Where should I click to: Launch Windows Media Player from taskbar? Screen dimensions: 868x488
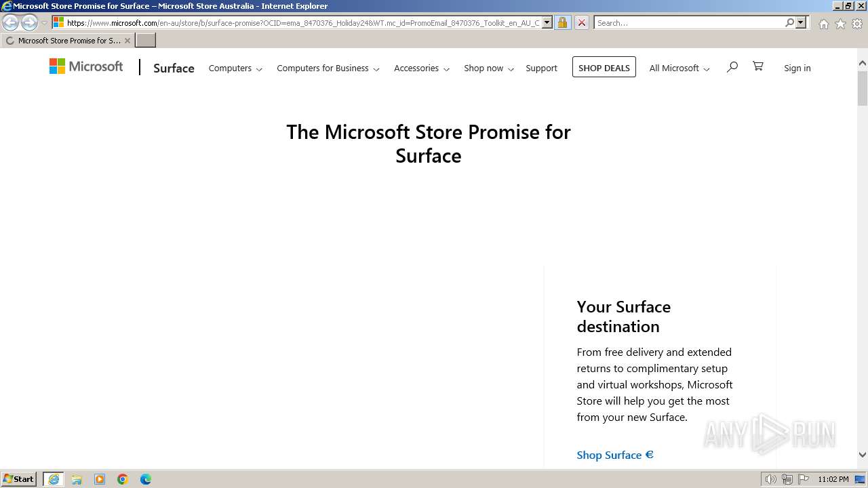point(100,479)
